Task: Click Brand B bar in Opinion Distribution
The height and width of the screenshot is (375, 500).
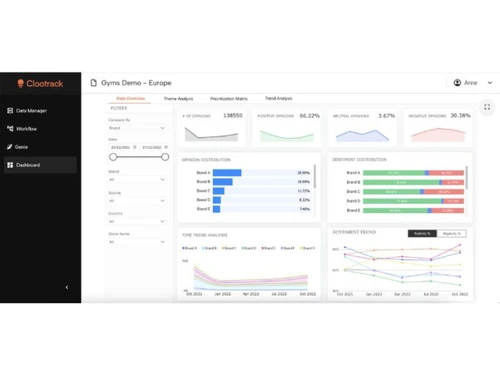Action: click(x=223, y=182)
